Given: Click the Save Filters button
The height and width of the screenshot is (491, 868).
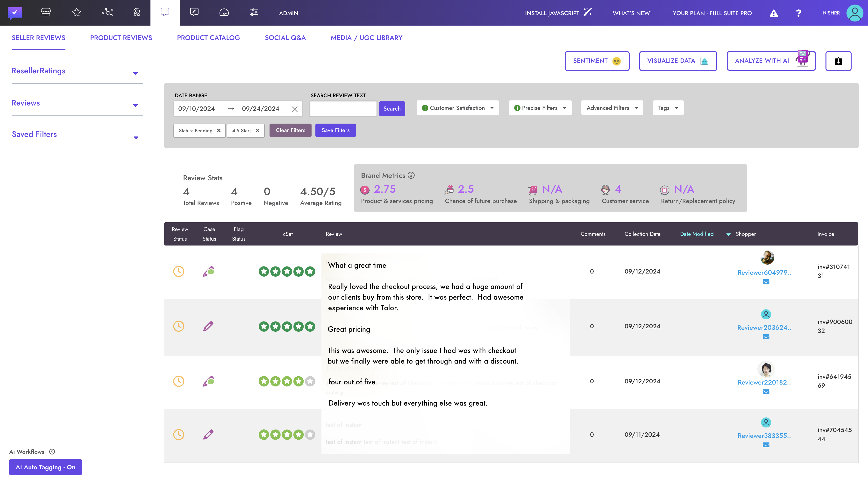Looking at the screenshot, I should point(335,130).
